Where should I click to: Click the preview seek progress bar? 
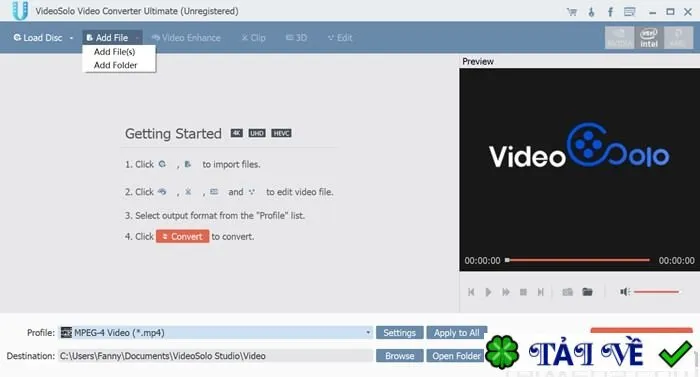coord(578,260)
